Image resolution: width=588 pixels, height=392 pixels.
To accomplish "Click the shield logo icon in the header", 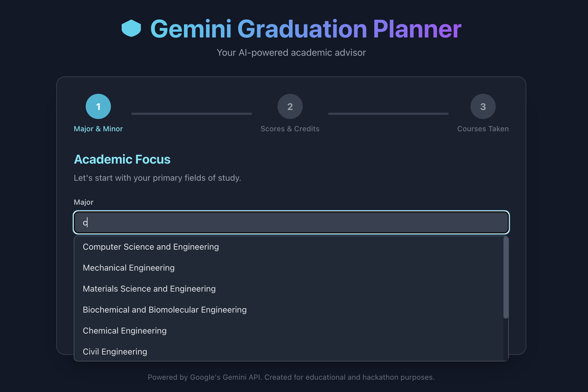I will [x=131, y=28].
